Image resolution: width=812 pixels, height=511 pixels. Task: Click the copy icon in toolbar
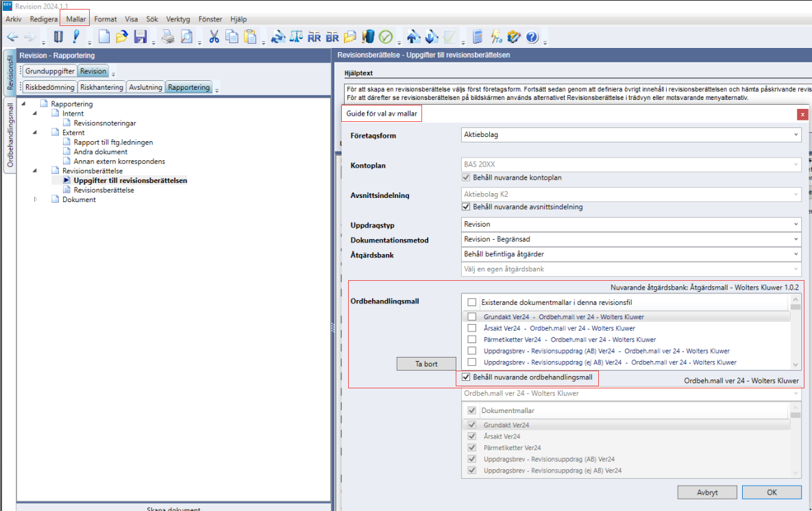pyautogui.click(x=232, y=37)
